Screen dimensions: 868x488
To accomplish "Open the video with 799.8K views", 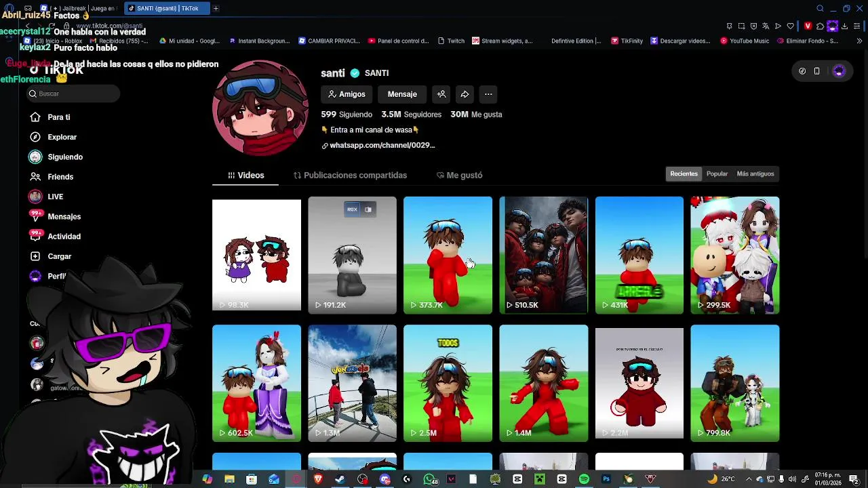I will click(734, 384).
